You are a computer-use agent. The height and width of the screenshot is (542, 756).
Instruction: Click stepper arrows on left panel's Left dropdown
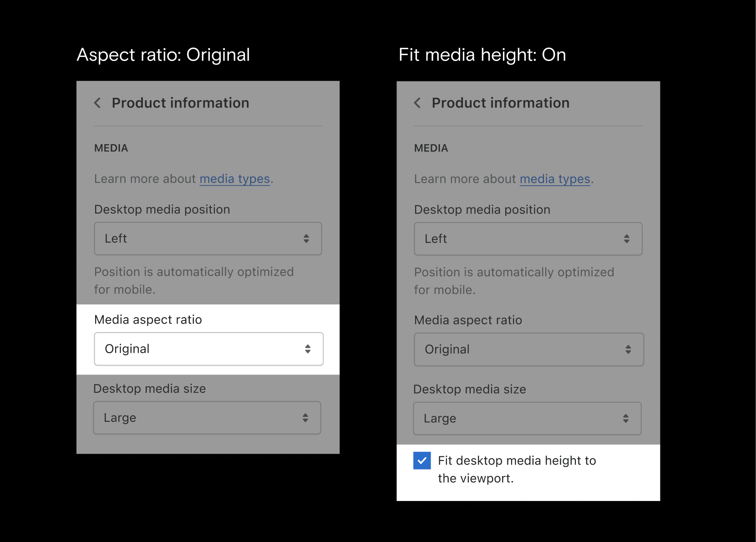[306, 238]
